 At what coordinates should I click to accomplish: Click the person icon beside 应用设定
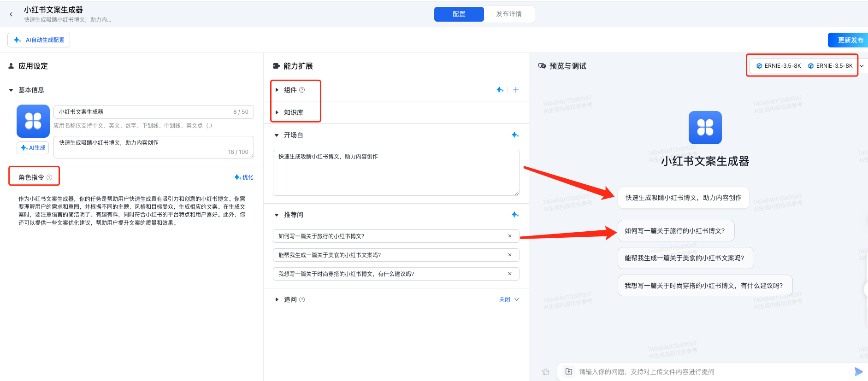coord(11,66)
